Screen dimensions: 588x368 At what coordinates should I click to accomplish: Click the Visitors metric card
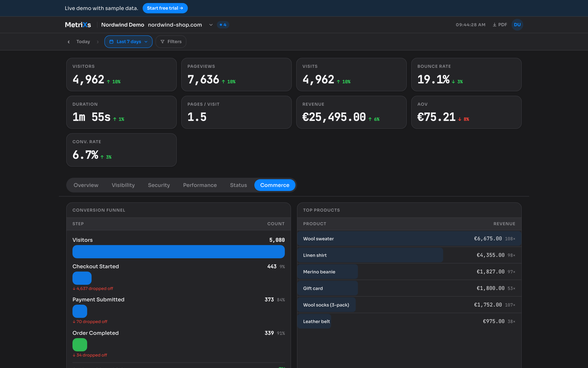click(121, 74)
